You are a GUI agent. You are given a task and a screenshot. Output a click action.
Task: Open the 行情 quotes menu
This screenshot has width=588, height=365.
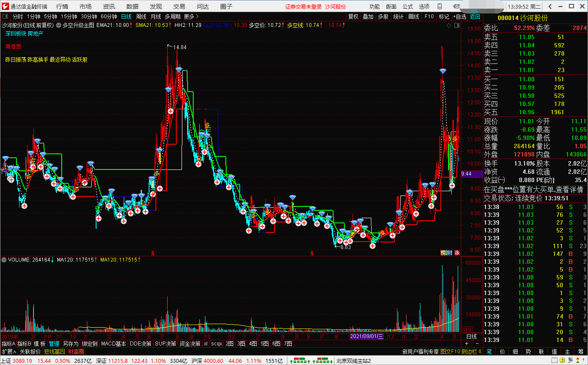(62, 7)
